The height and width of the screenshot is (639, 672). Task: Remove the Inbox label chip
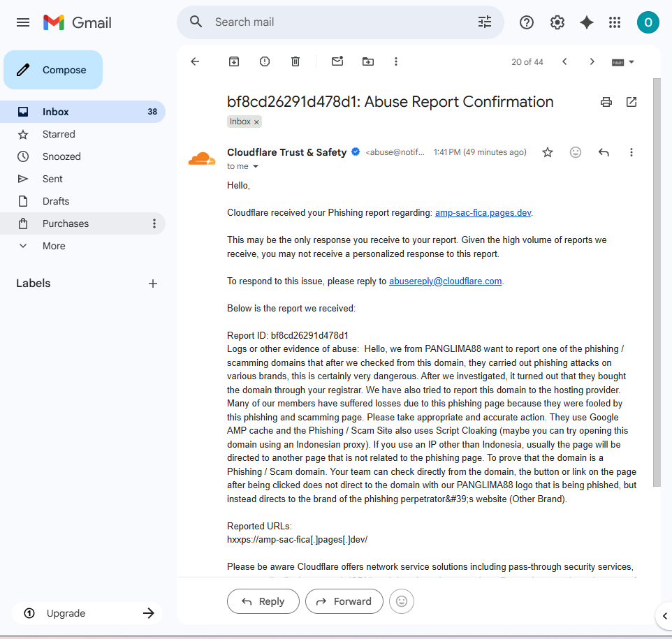tap(256, 122)
